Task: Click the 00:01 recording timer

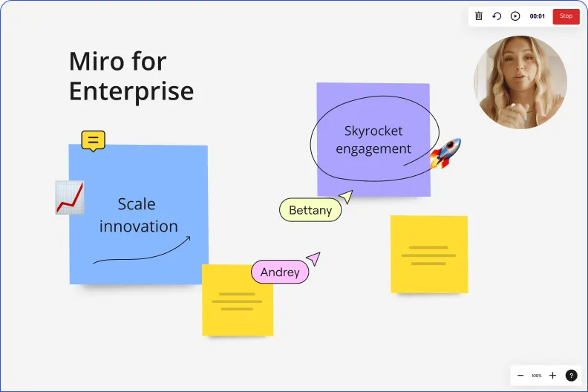Action: [537, 16]
